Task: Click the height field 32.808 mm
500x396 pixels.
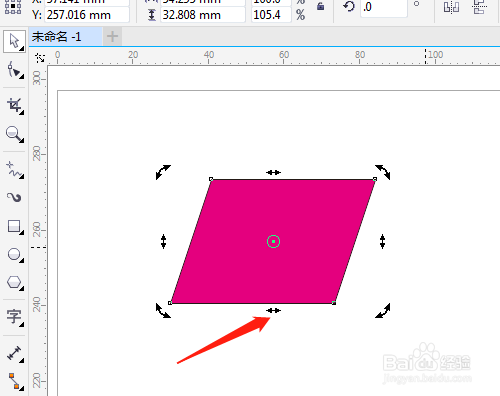Action: (203, 15)
